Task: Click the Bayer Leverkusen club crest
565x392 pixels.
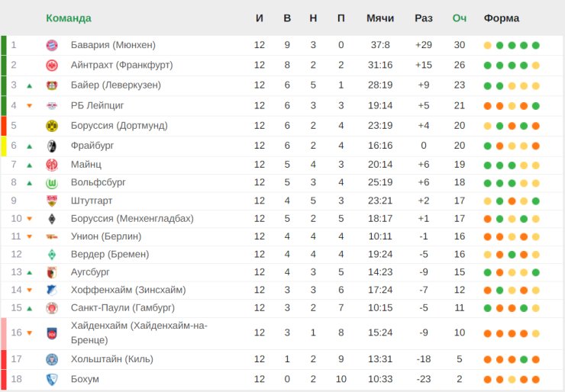Action: click(52, 85)
